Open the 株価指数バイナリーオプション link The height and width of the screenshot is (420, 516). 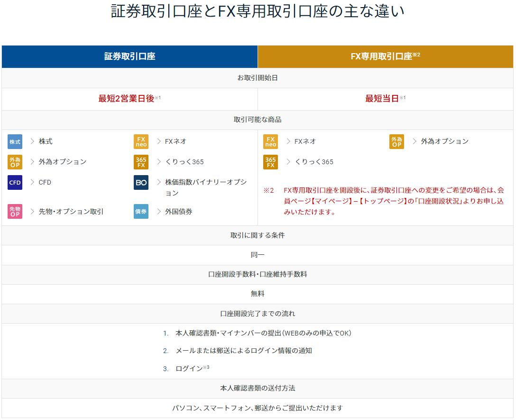(x=206, y=187)
